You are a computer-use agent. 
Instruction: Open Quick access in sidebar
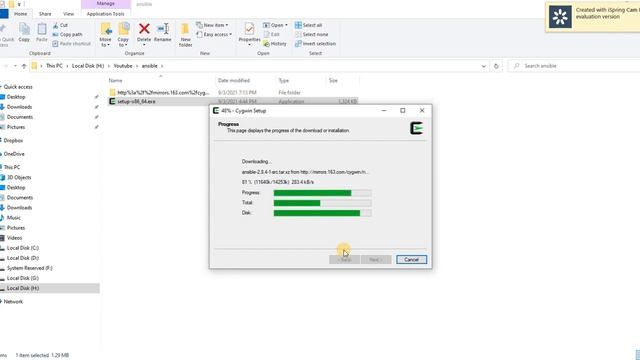pyautogui.click(x=18, y=87)
